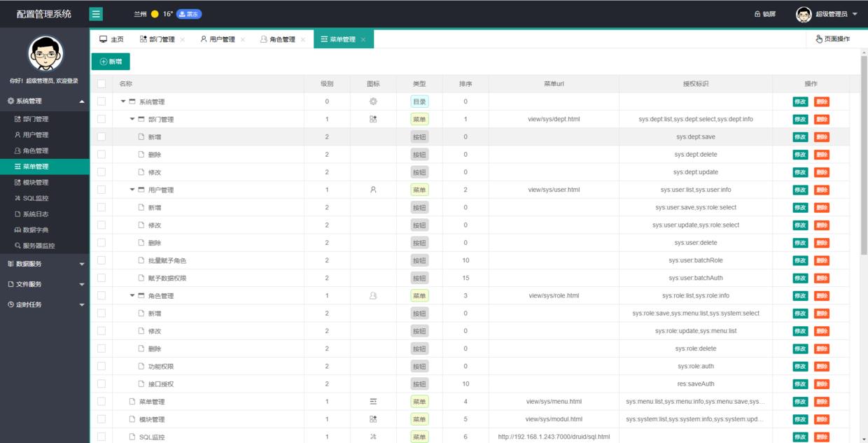
Task: Click the lock screen icon
Action: [757, 14]
